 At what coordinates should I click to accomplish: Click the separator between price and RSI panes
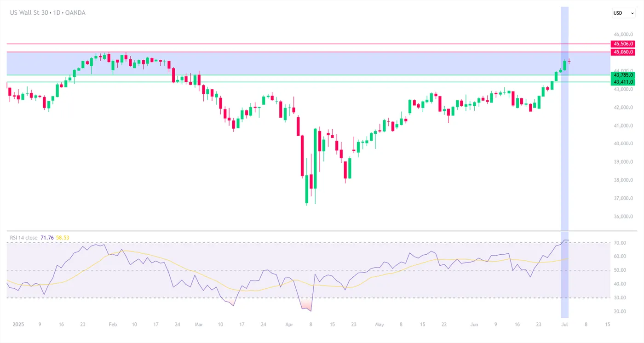click(322, 231)
